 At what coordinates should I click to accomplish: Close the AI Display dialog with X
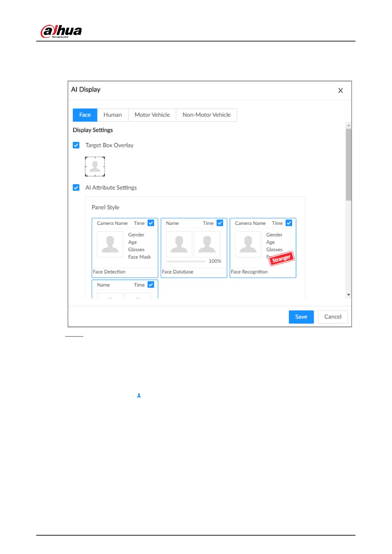point(340,90)
